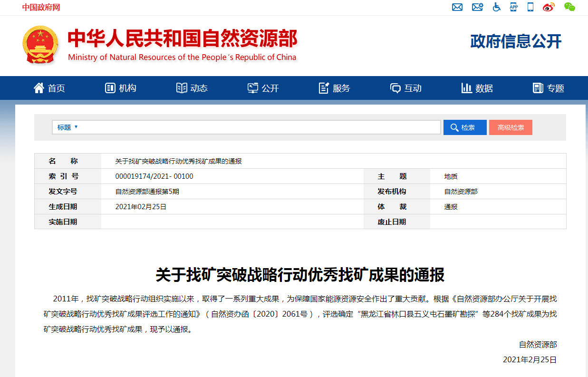Select the genre value 通报
Screen dimensions: 588x377
[451, 207]
